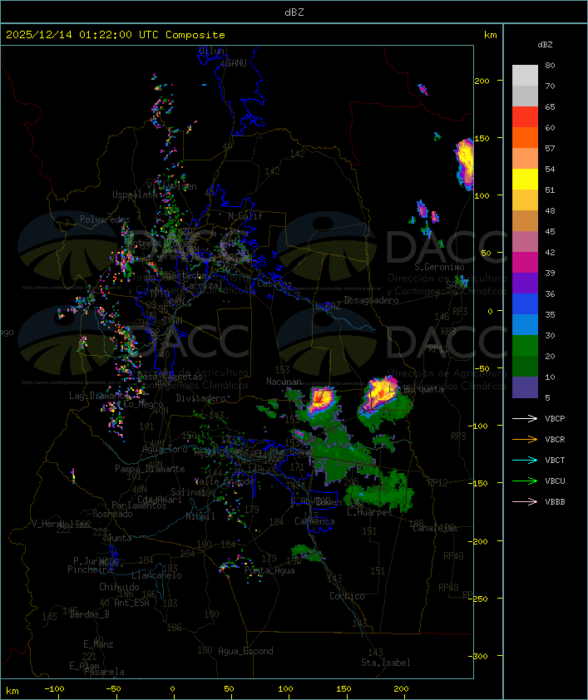Image resolution: width=588 pixels, height=700 pixels.
Task: Click the Canalejas place label
Action: pos(435,528)
